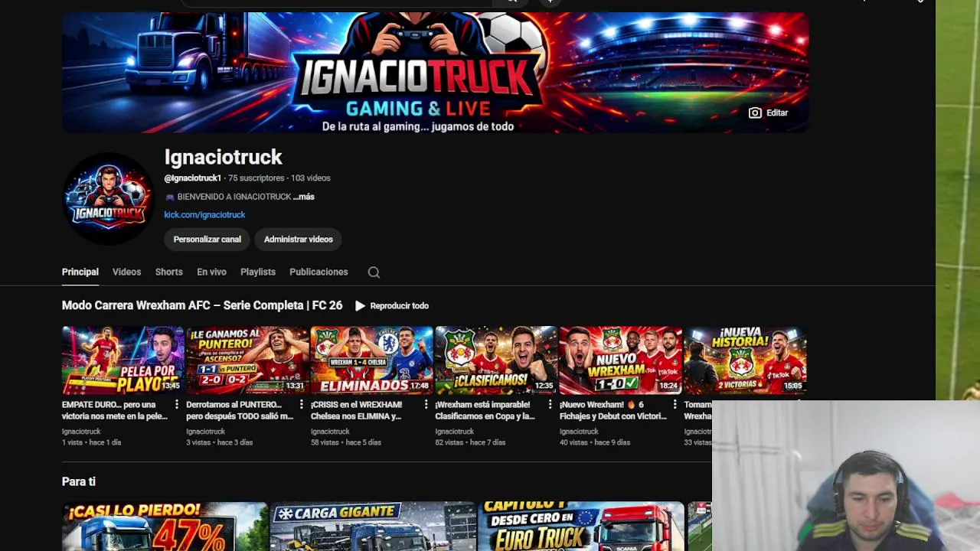Click the EMPATE DURO video title
980x551 pixels.
[115, 410]
